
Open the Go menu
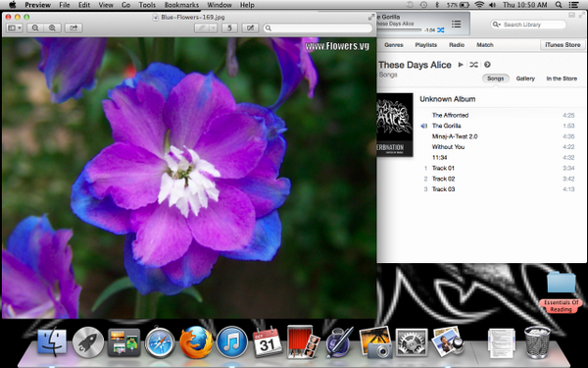pyautogui.click(x=126, y=5)
